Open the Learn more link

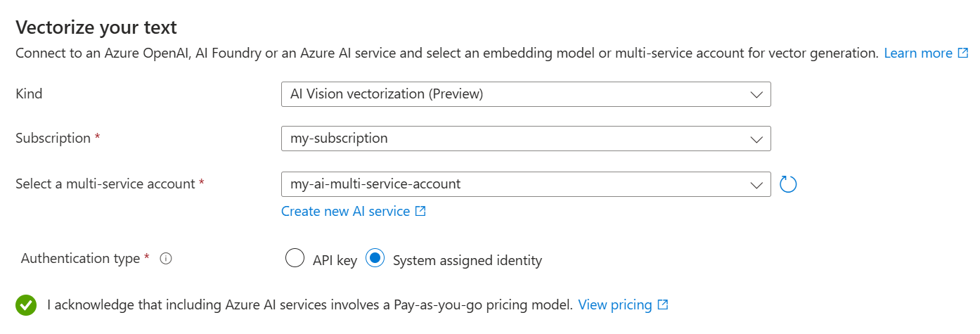click(x=917, y=53)
